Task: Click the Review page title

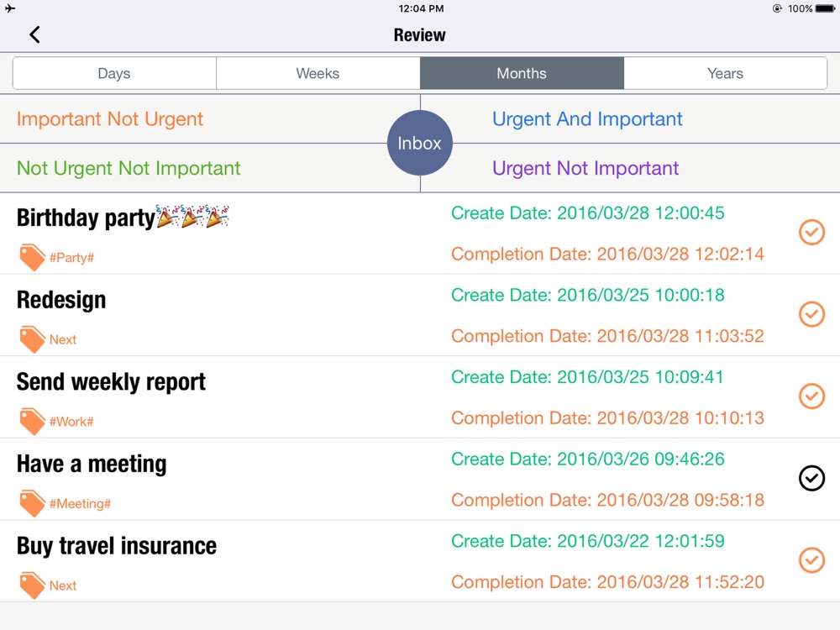Action: coord(419,34)
